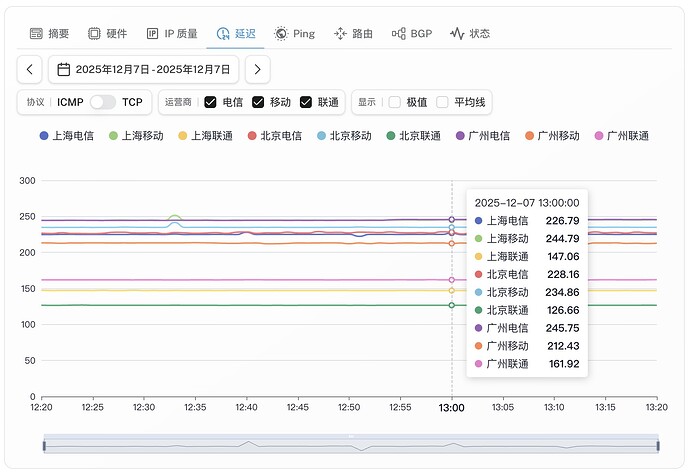The height and width of the screenshot is (474, 690).
Task: Open the 摘要 tab
Action: tap(49, 33)
